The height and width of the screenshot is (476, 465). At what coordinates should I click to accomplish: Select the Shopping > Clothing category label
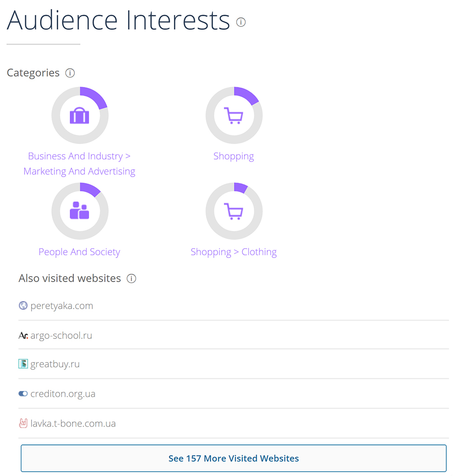coord(233,251)
